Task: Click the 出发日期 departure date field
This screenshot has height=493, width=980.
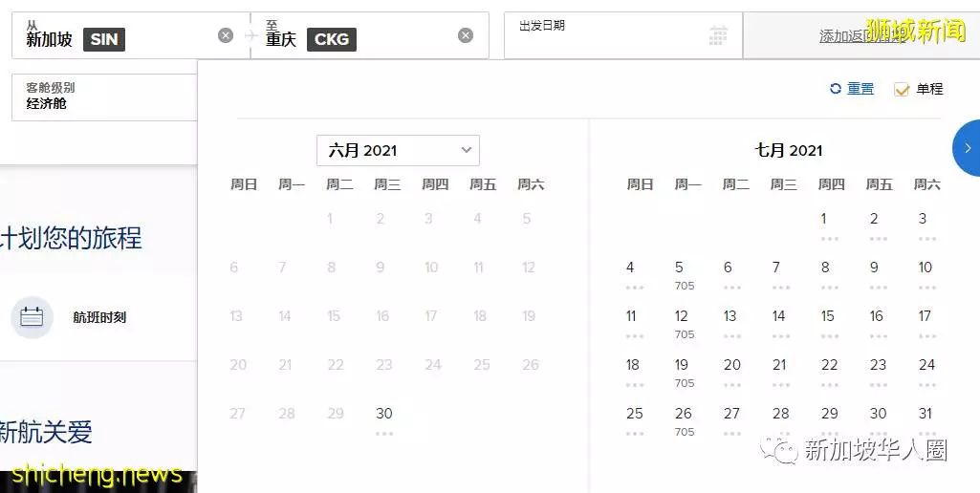Action: [623, 35]
